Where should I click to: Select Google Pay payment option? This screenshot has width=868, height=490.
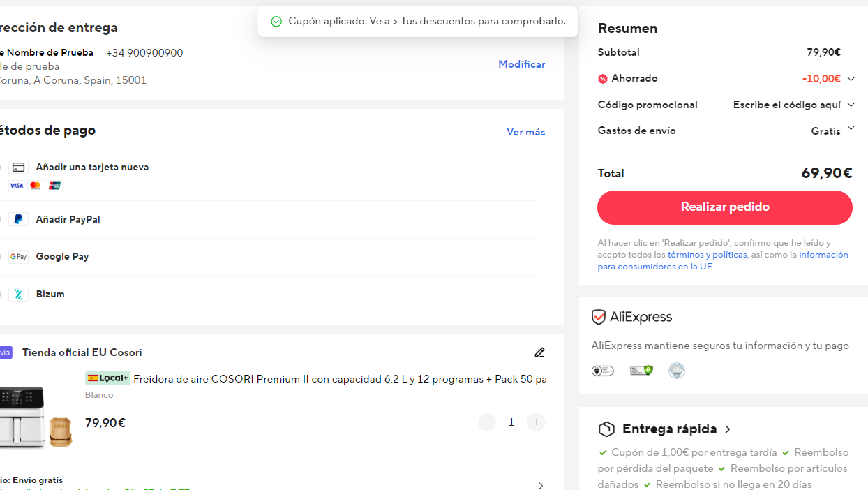(x=63, y=257)
